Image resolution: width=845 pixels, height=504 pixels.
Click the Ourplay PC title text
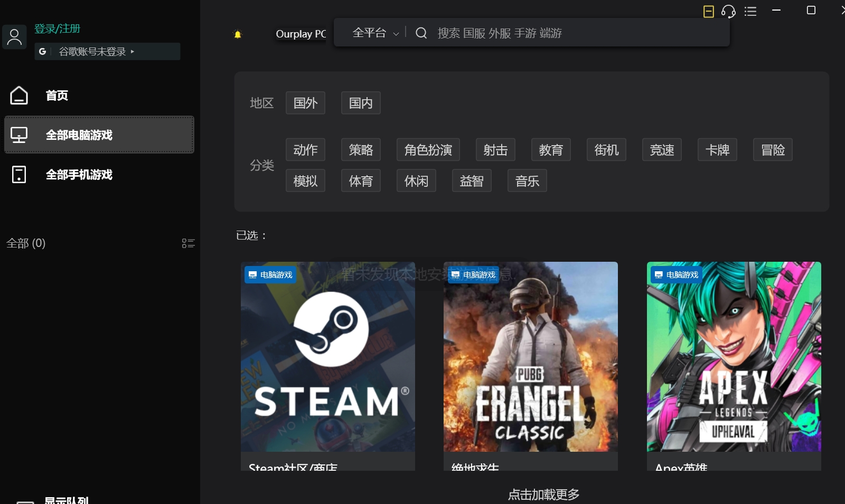tap(301, 34)
